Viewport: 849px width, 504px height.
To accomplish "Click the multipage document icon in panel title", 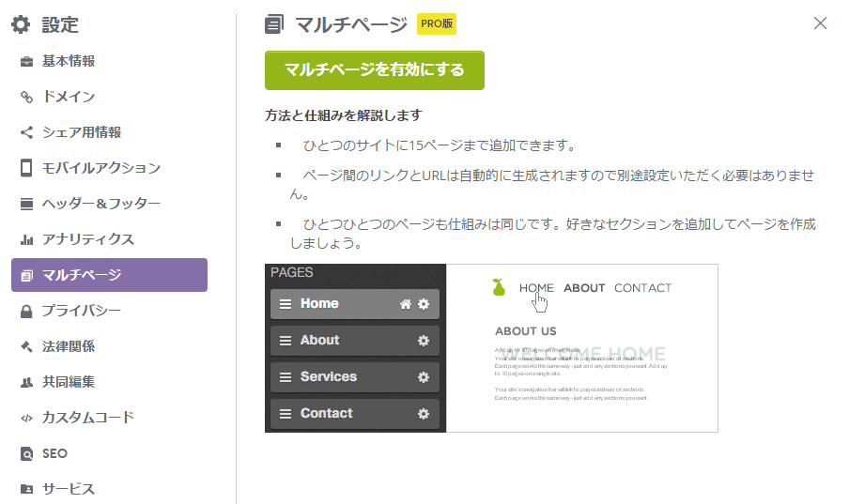I will tap(274, 24).
